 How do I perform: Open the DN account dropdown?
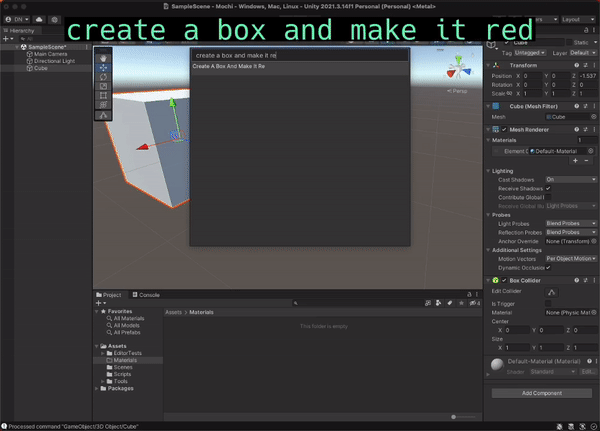click(x=16, y=19)
